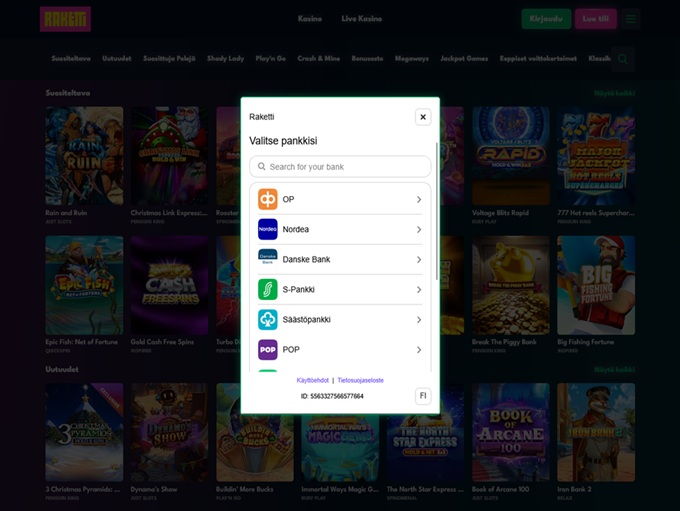Choose the Nordea bank logo icon
680x511 pixels.
(268, 229)
